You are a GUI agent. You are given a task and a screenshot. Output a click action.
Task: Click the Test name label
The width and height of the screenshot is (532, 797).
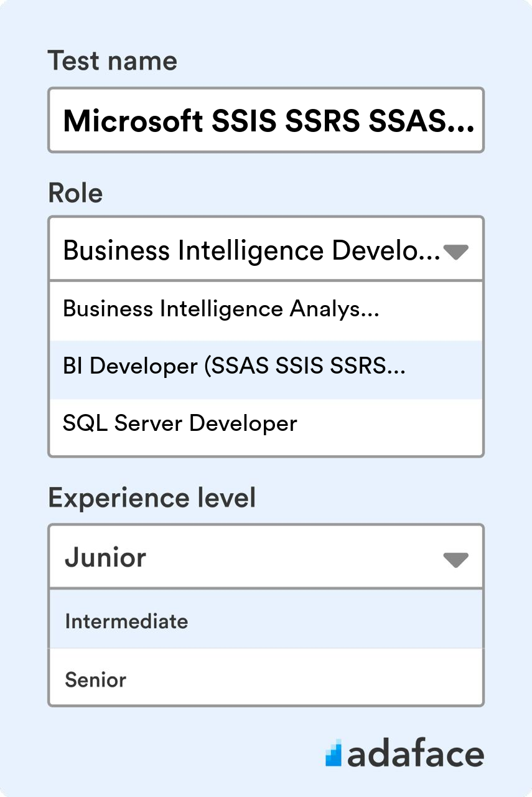113,60
